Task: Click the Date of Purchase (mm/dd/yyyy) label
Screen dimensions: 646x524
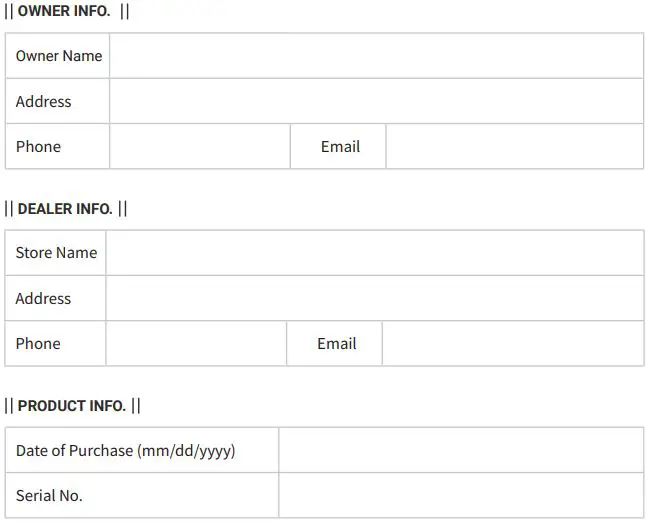Action: coord(125,450)
